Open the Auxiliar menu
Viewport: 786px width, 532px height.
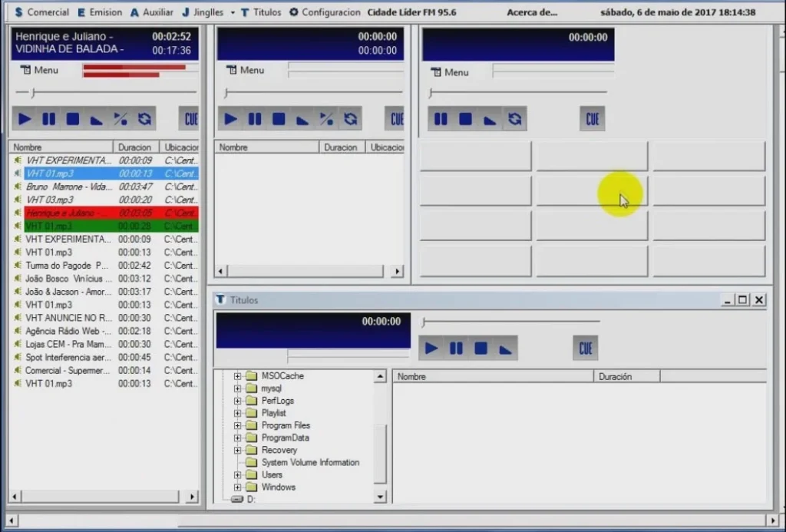152,12
